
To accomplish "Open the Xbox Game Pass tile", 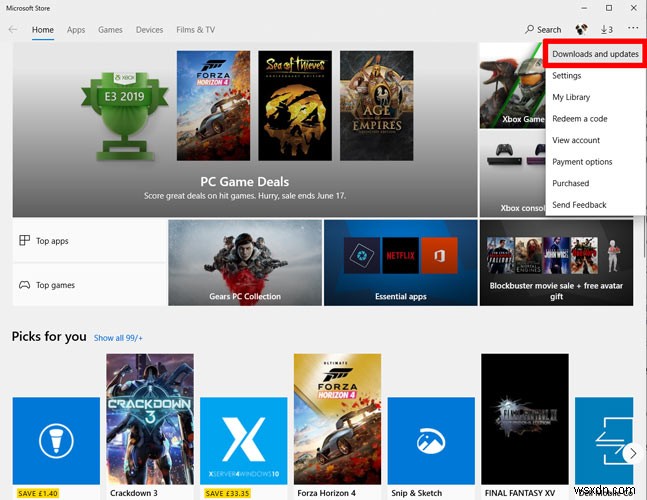I will [x=512, y=86].
